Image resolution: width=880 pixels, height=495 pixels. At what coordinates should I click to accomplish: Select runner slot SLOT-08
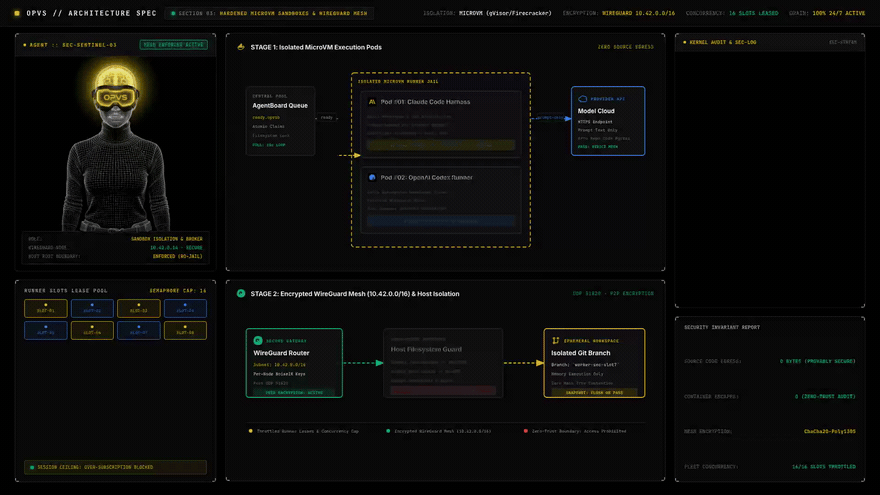coord(185,331)
